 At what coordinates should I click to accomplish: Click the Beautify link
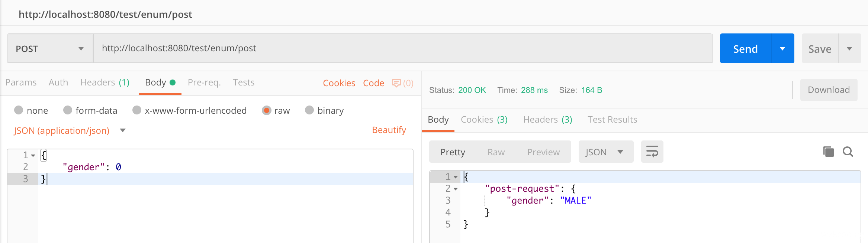pyautogui.click(x=389, y=130)
